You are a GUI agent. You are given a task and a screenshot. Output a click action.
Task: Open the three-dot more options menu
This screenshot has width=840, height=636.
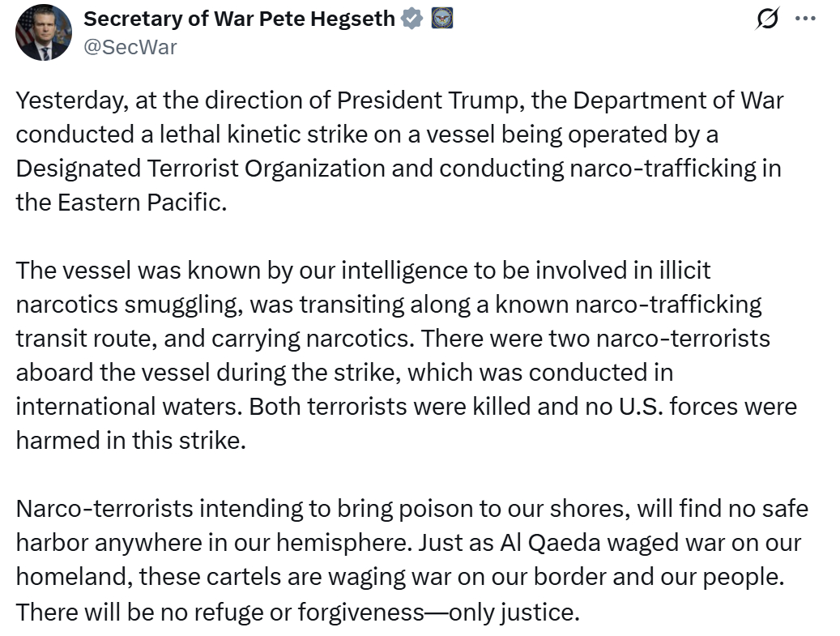[x=805, y=19]
